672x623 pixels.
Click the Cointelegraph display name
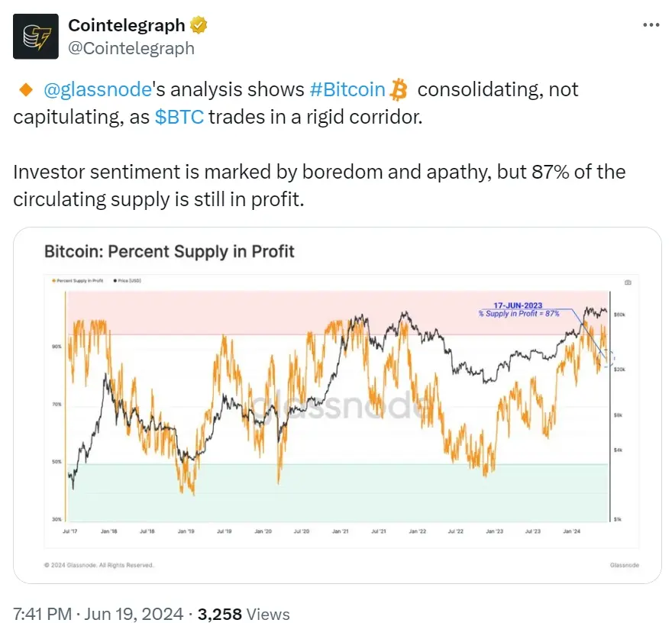127,25
